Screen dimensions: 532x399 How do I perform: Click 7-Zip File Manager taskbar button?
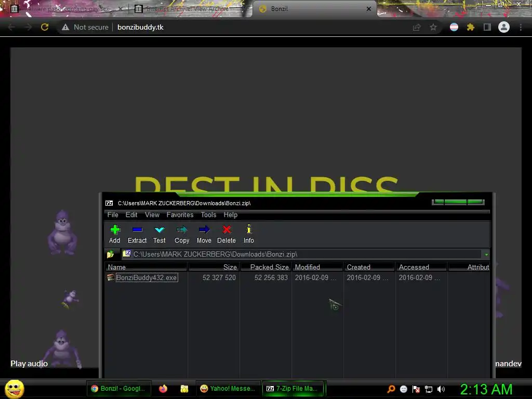(x=292, y=389)
